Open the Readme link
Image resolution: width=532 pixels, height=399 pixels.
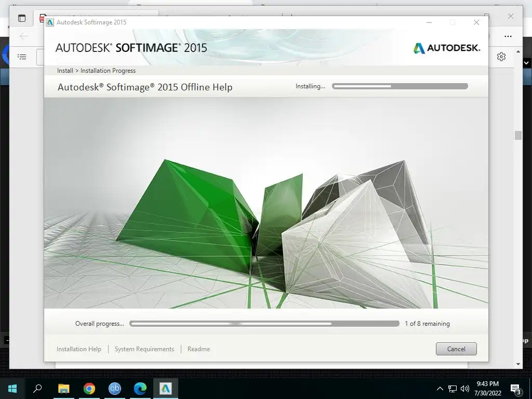tap(198, 349)
